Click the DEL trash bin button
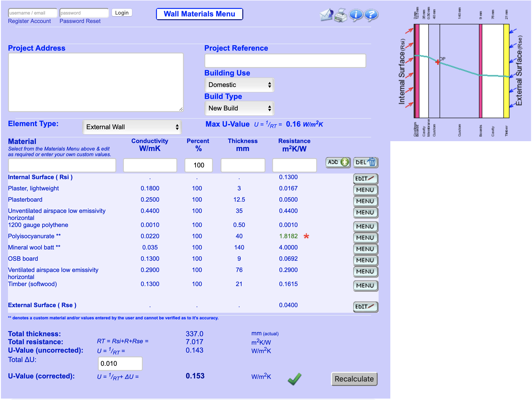 365,162
